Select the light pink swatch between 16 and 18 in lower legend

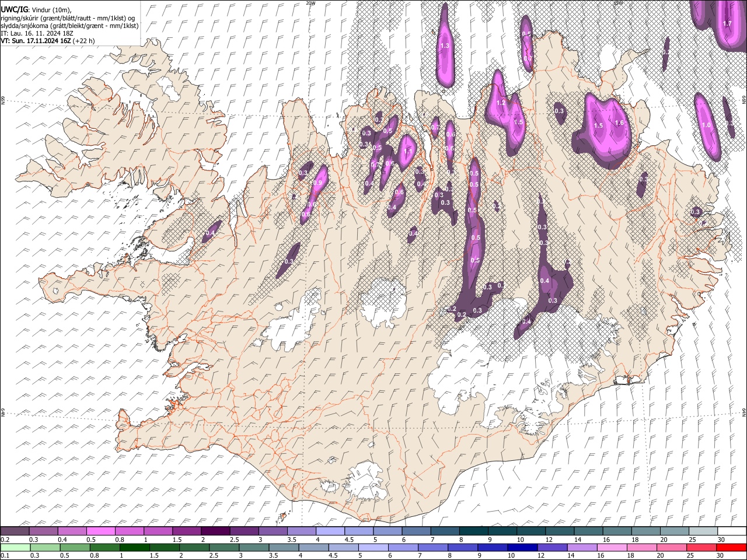pos(611,547)
